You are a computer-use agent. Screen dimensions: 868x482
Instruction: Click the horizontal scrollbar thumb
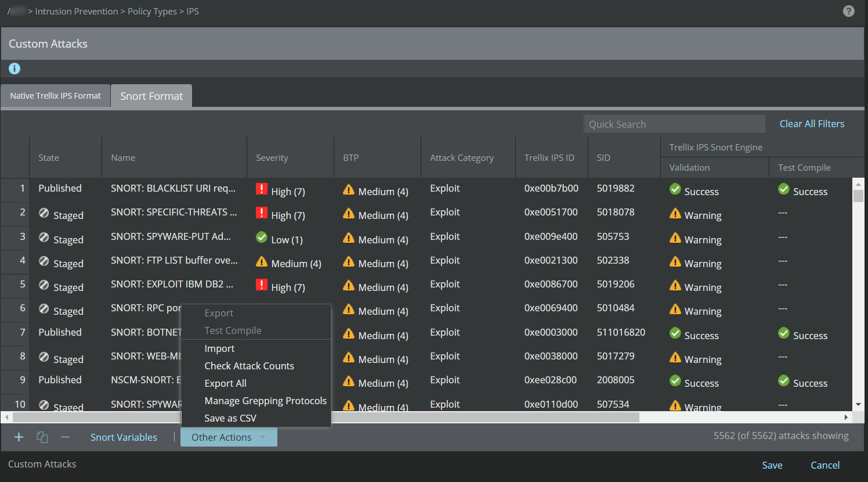(x=326, y=417)
